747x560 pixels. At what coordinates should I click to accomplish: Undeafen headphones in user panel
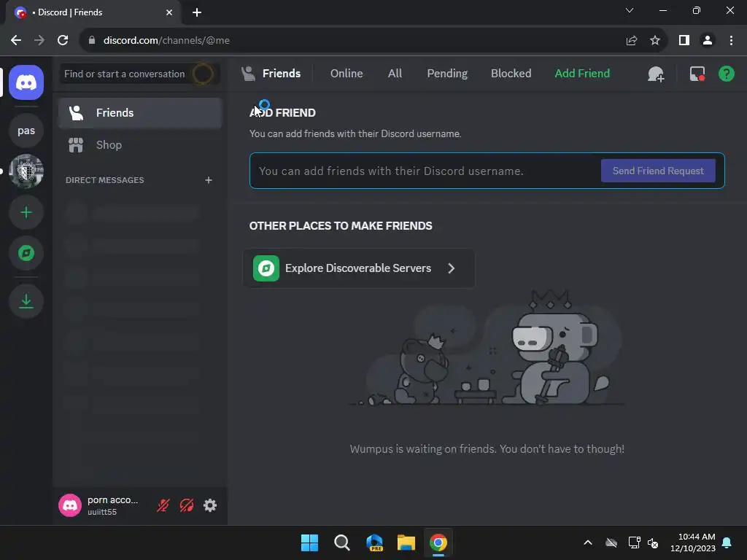(x=187, y=505)
